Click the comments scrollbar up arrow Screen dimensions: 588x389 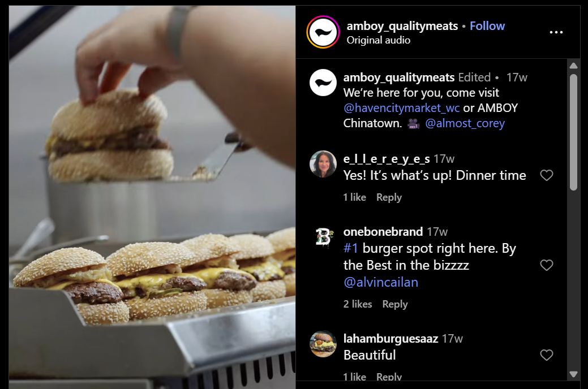coord(573,66)
